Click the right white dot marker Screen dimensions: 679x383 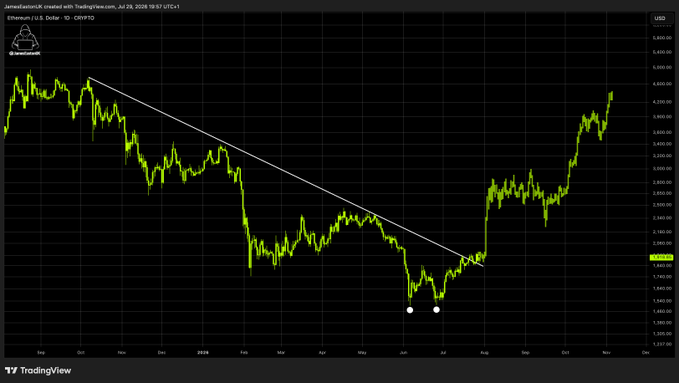click(436, 309)
